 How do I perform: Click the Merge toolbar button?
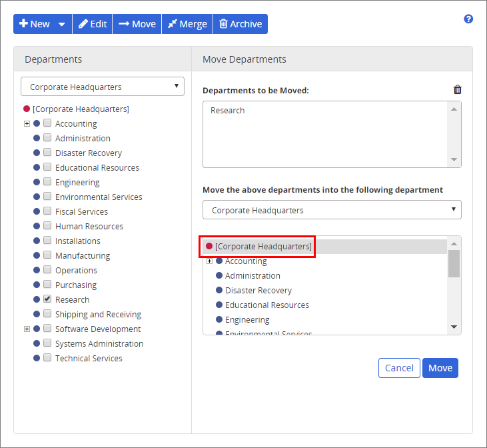pyautogui.click(x=187, y=24)
